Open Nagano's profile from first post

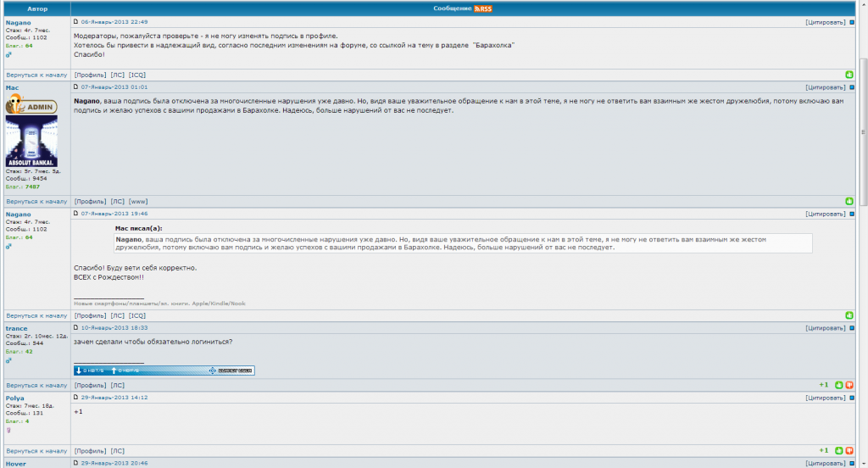coord(90,75)
